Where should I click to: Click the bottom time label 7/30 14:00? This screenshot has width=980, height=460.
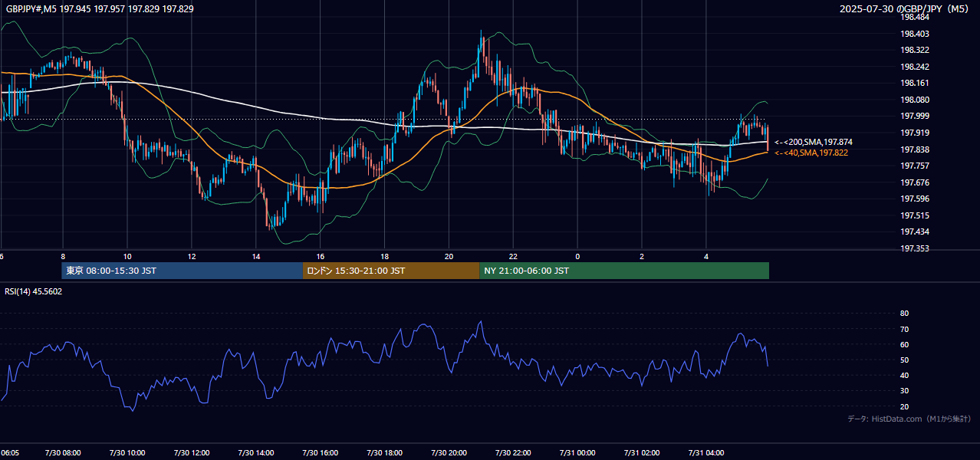(x=256, y=453)
